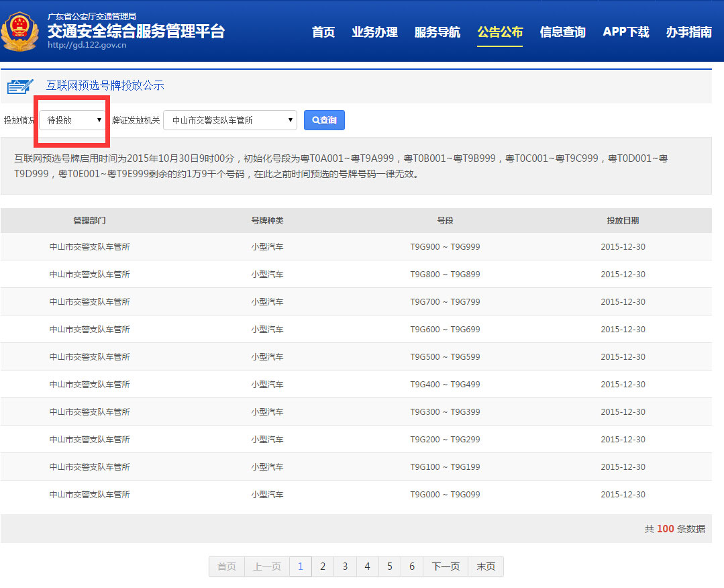The image size is (724, 588).
Task: Go to page 3 in pagination
Action: click(345, 567)
